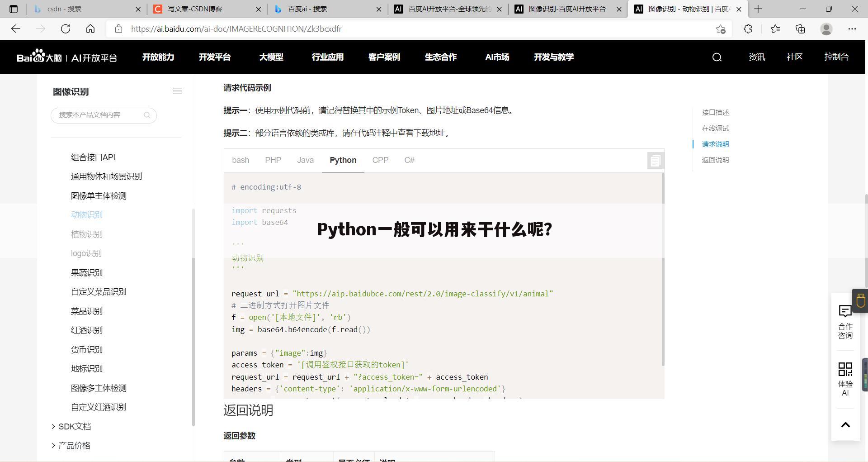Open 开放能力 nav menu
The height and width of the screenshot is (462, 868).
158,57
